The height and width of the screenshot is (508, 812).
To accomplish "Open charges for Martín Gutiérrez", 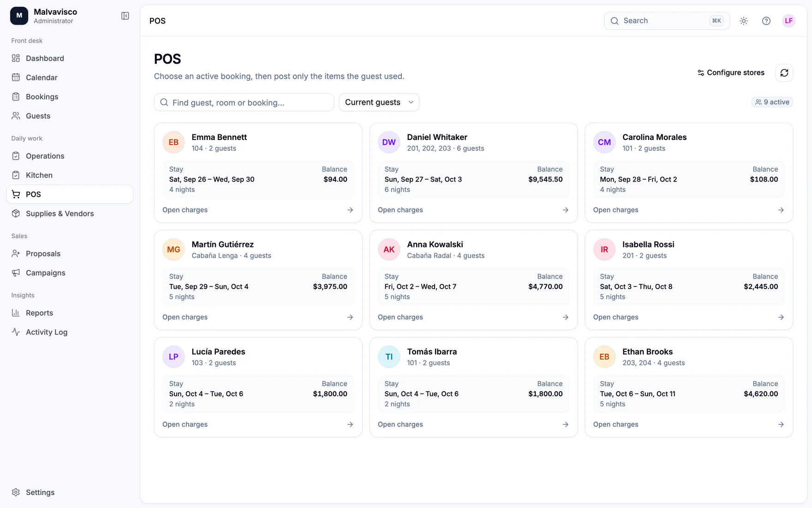I will [x=258, y=317].
